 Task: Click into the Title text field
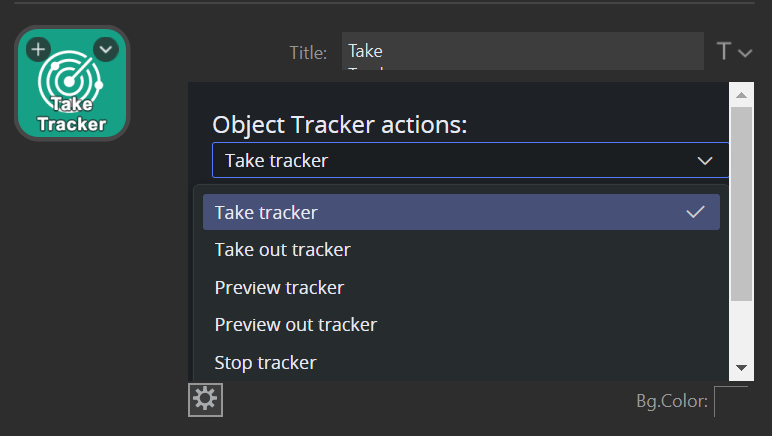coord(522,51)
